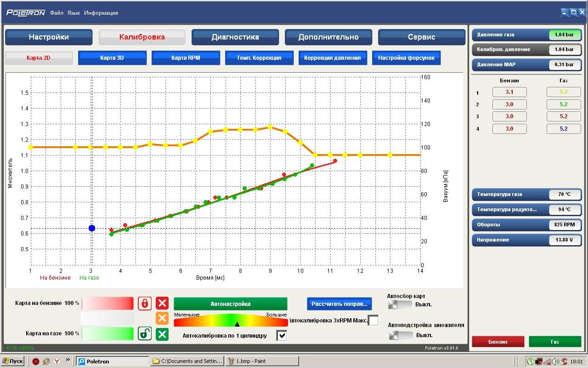
Task: Click the ЕСТЬ СВЯЗЬ status text
Action: pyautogui.click(x=20, y=348)
